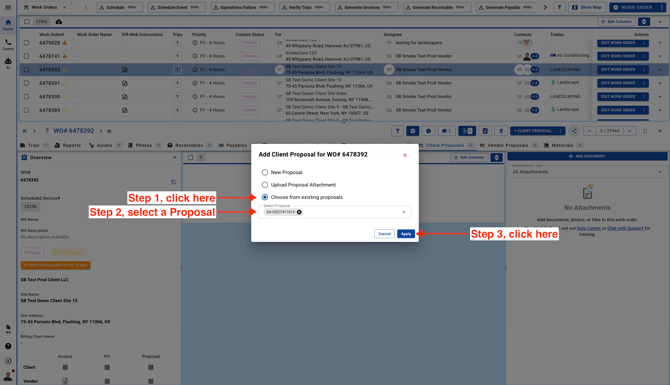
Task: Go to next work order with down chevron
Action: 629,131
